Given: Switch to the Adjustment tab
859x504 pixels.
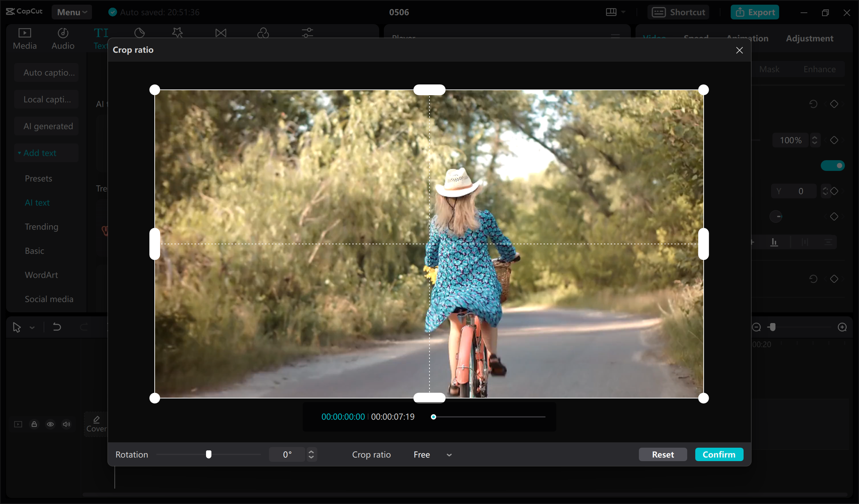Looking at the screenshot, I should pyautogui.click(x=809, y=39).
